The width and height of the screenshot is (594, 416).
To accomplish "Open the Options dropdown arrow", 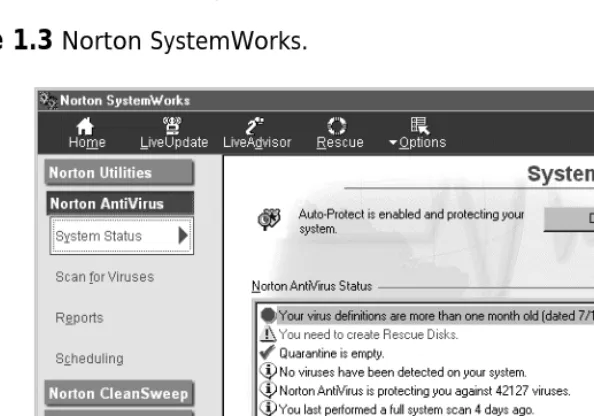I will pyautogui.click(x=393, y=143).
